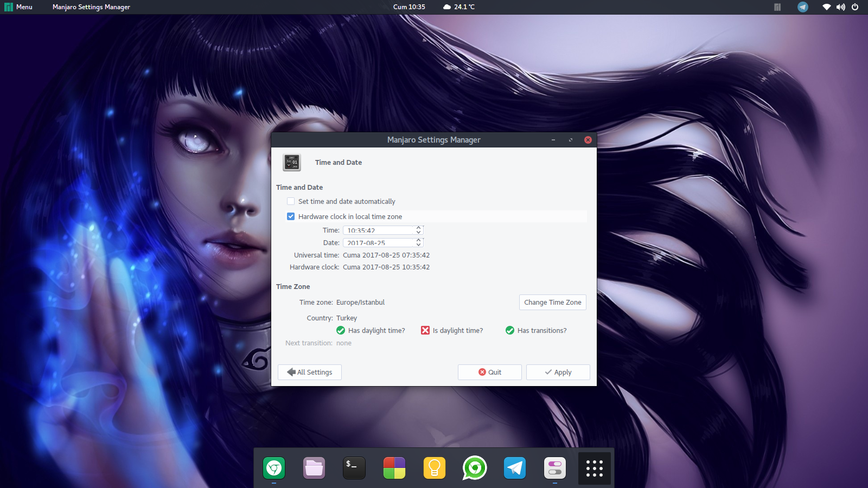868x488 pixels.
Task: Select the Europe/Istanbul time zone text
Action: pos(360,303)
